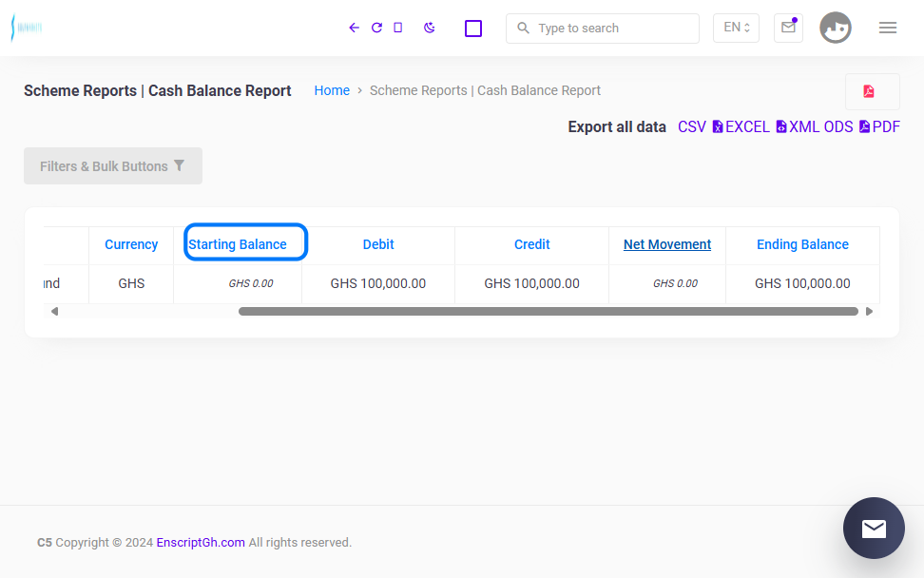The height and width of the screenshot is (578, 924).
Task: Click Net Movement GHS 0.00 cell
Action: click(x=667, y=283)
